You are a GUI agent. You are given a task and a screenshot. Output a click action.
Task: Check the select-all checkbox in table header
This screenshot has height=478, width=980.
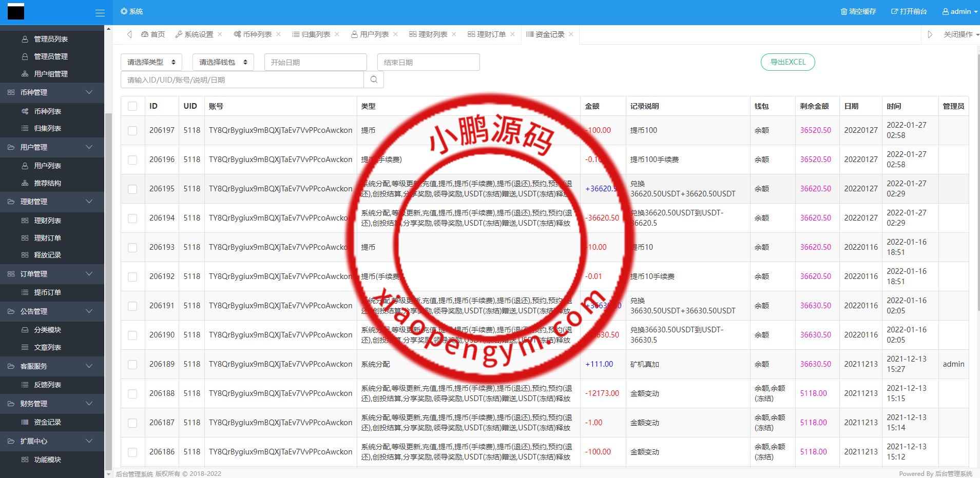132,106
